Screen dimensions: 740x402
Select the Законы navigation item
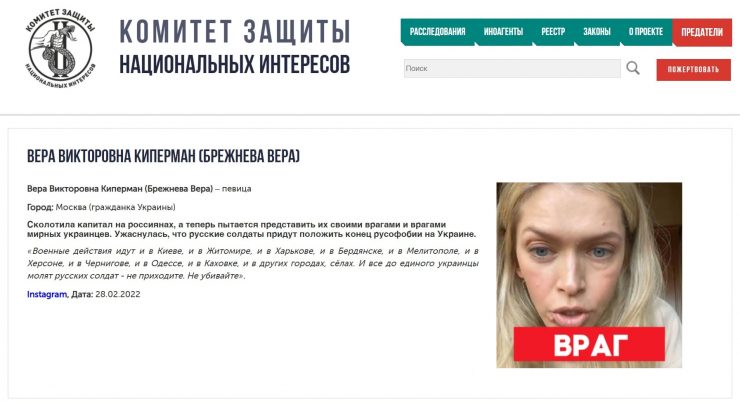tap(597, 32)
